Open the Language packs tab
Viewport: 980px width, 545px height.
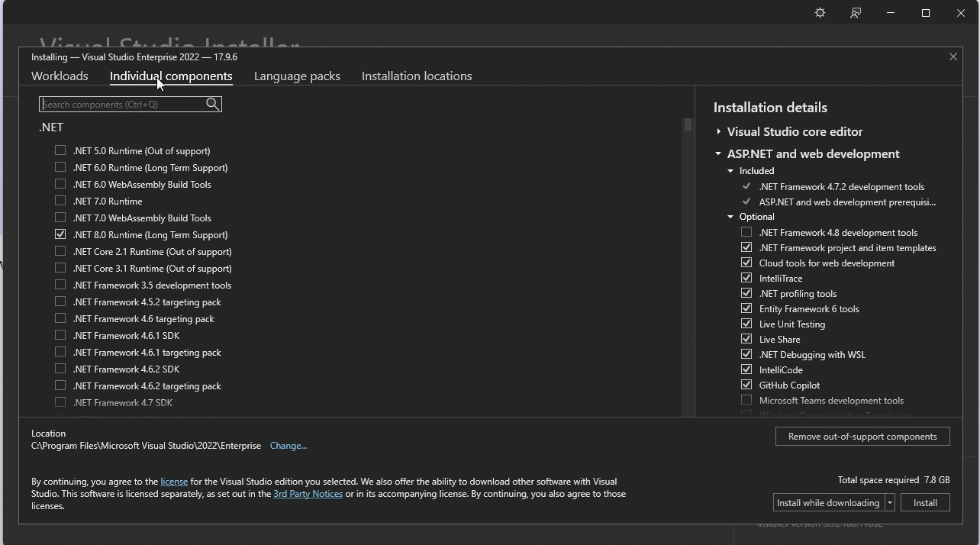pos(297,76)
